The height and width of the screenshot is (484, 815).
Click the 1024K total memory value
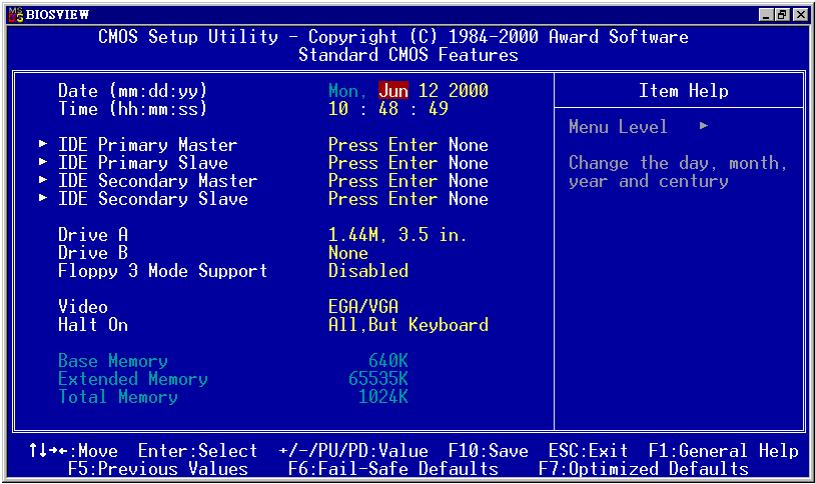tap(383, 397)
